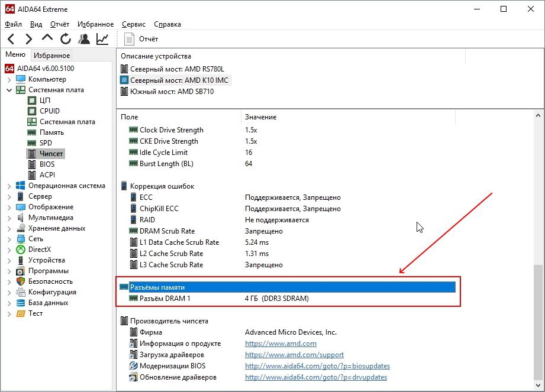Open the drvupdates aida64 link
Image resolution: width=545 pixels, height=392 pixels.
coord(315,377)
